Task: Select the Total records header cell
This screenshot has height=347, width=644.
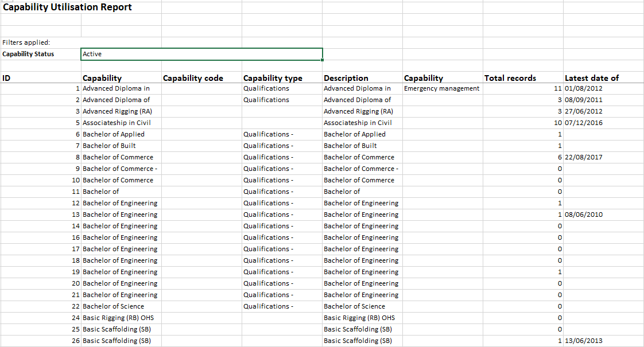Action: click(510, 78)
